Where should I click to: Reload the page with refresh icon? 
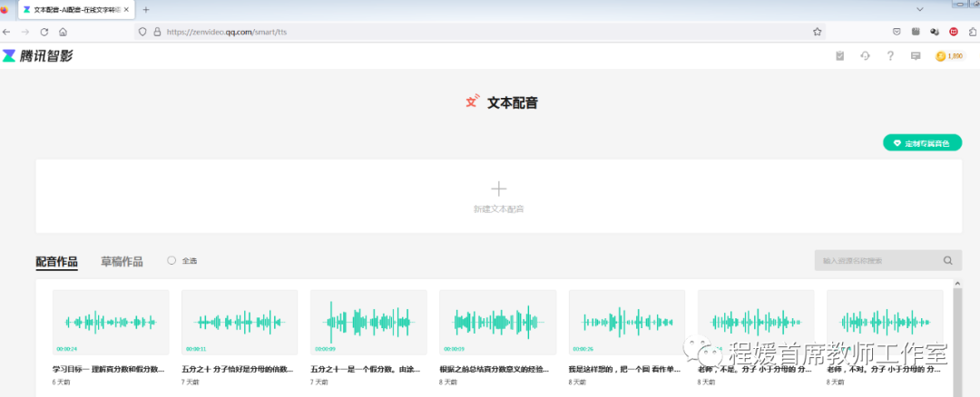click(x=44, y=32)
